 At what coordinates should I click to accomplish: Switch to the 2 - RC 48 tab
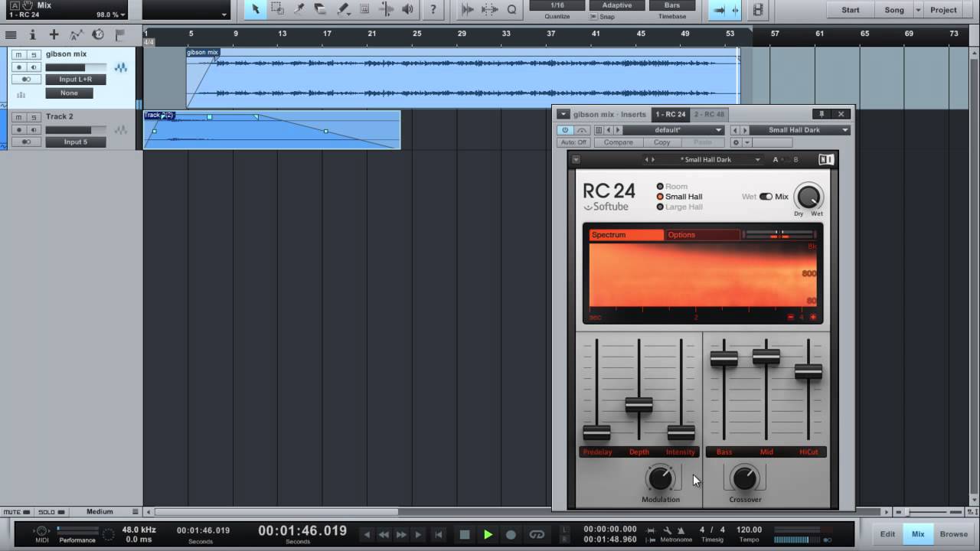[x=709, y=114]
